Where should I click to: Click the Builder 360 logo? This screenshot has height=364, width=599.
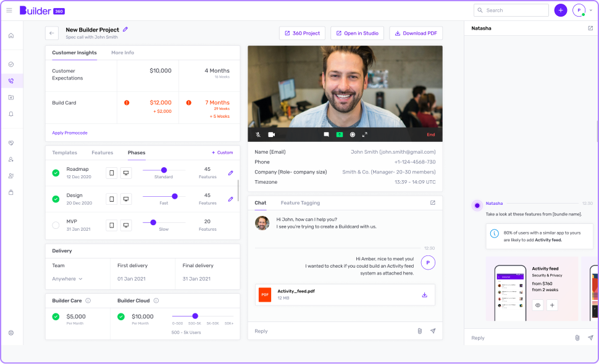(x=42, y=10)
